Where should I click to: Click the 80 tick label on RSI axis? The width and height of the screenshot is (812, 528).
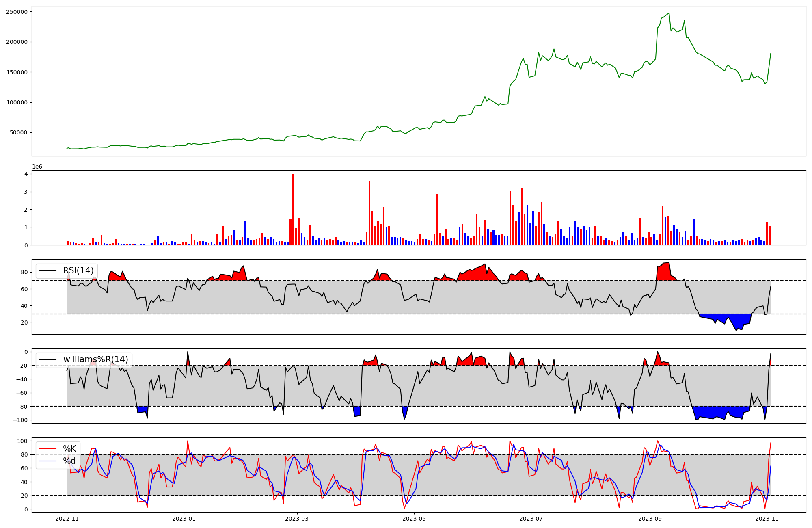coord(25,273)
